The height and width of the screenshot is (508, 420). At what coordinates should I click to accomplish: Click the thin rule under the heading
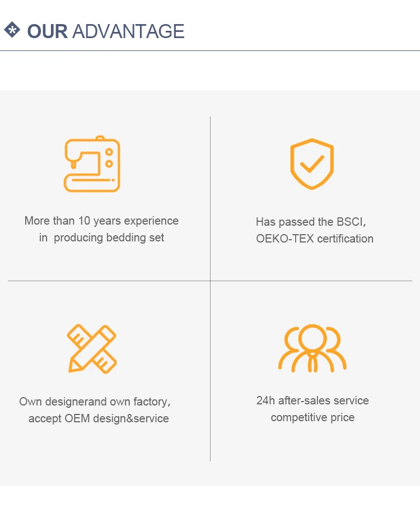(x=210, y=51)
